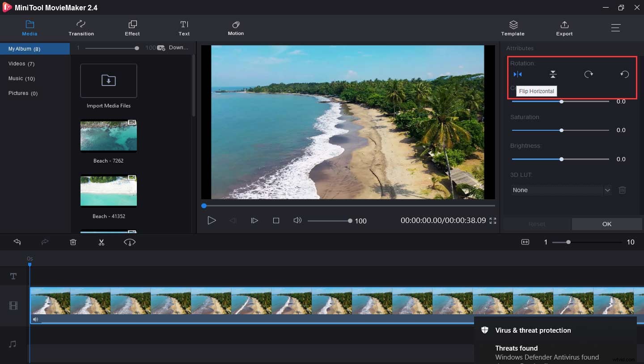The height and width of the screenshot is (364, 644).
Task: Open the hamburger menu
Action: pyautogui.click(x=616, y=27)
